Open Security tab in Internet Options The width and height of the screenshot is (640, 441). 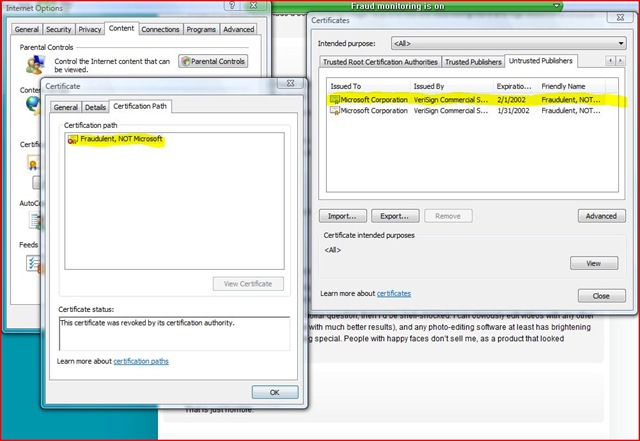click(58, 29)
